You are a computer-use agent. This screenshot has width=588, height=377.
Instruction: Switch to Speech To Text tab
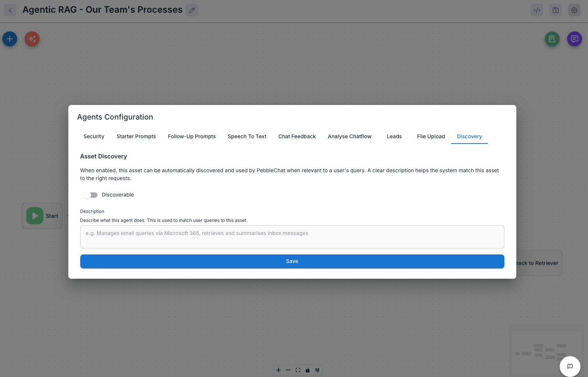point(247,136)
